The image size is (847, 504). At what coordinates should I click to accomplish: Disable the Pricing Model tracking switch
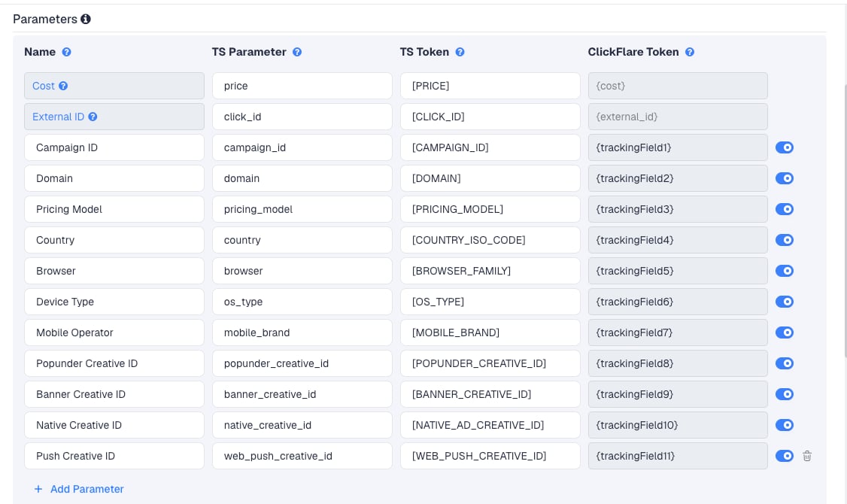pos(785,209)
